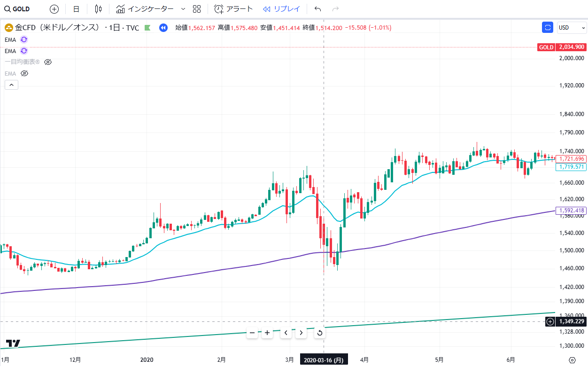588x367 pixels.
Task: Open the アラート menu
Action: click(233, 9)
